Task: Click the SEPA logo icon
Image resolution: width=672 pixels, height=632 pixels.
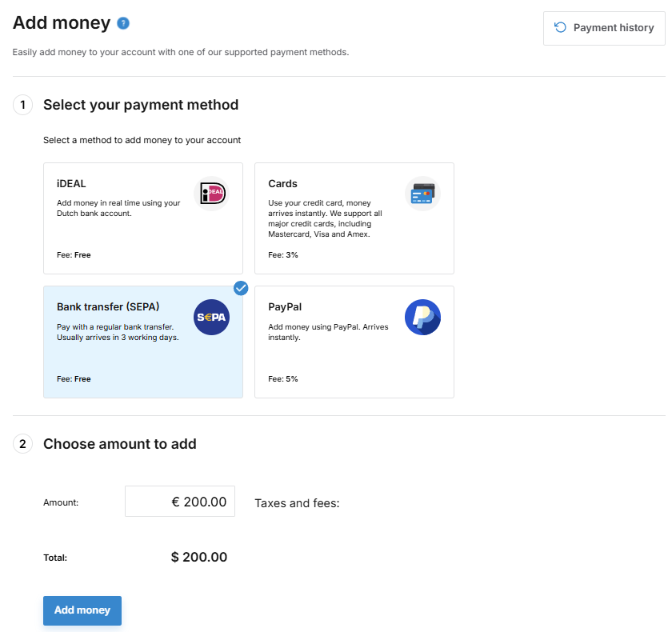Action: pyautogui.click(x=212, y=317)
